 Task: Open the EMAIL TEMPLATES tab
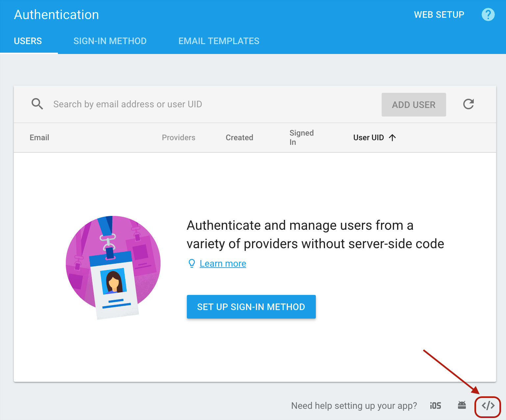(219, 41)
